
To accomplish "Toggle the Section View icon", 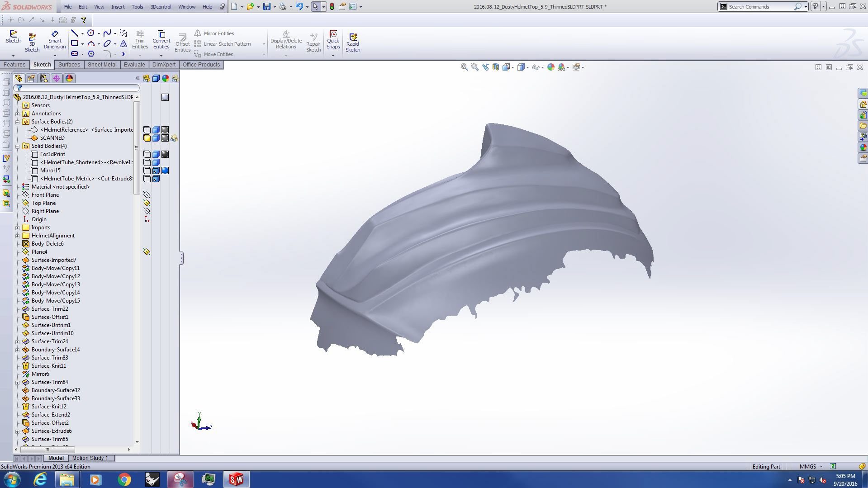I will click(496, 67).
